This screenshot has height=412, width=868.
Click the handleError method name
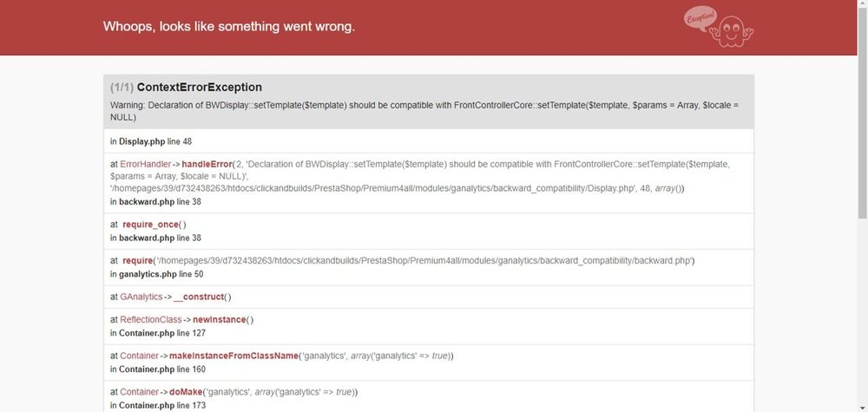207,164
